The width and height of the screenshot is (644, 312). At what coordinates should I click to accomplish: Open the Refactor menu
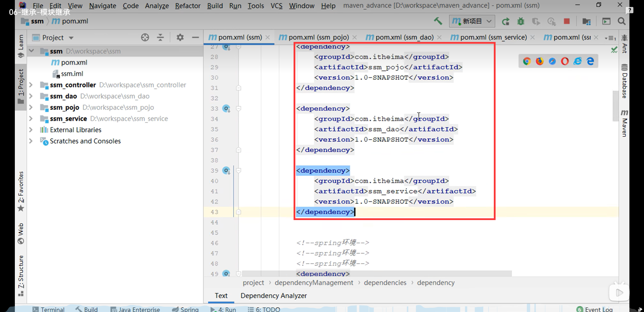(188, 6)
